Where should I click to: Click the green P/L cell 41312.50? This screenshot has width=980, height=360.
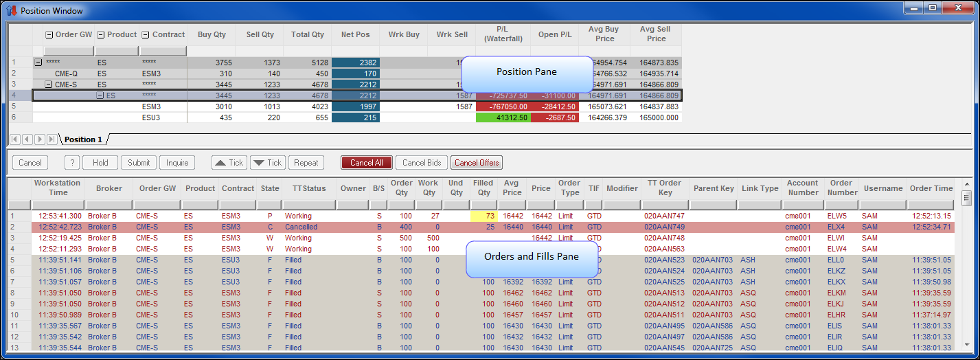point(503,117)
